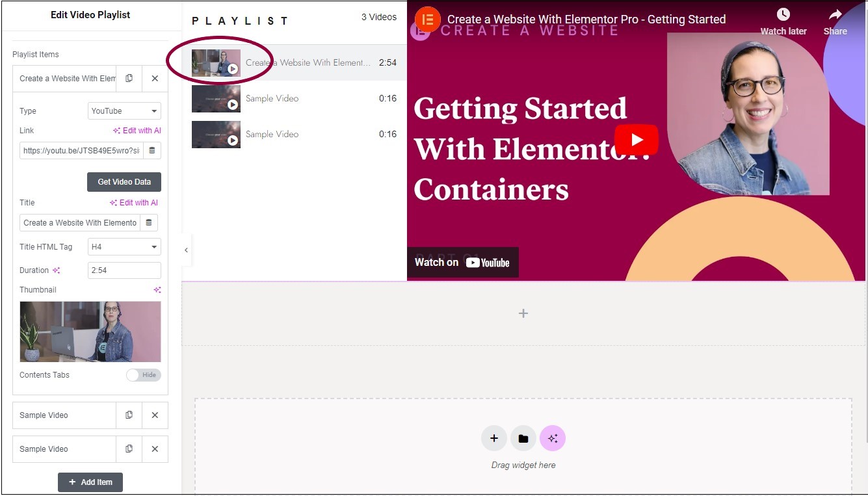Click the video title at top of player
868x496 pixels.
point(586,20)
